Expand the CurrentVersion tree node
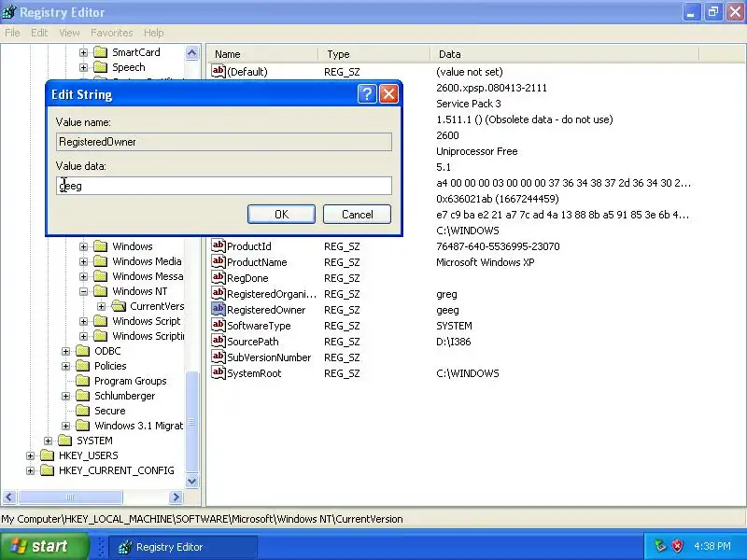The image size is (747, 560). click(102, 306)
